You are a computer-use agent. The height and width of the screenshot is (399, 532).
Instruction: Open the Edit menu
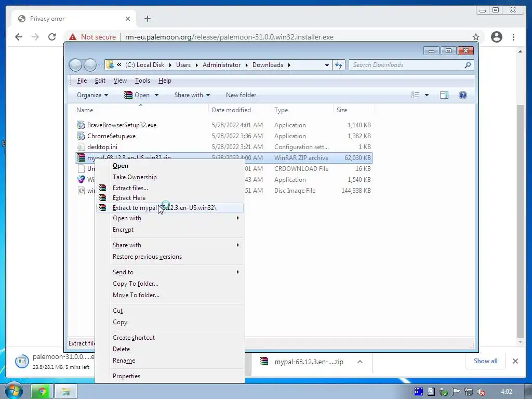point(100,81)
